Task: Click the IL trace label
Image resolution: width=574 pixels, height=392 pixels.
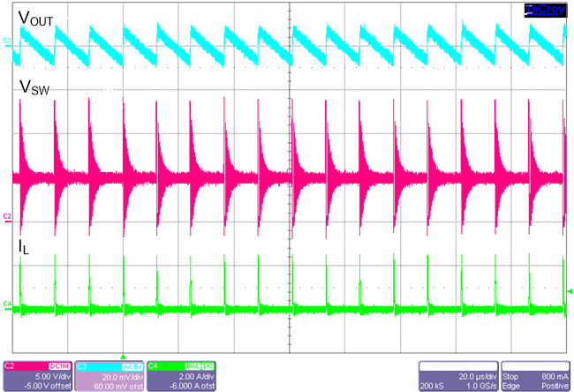Action: [25, 248]
